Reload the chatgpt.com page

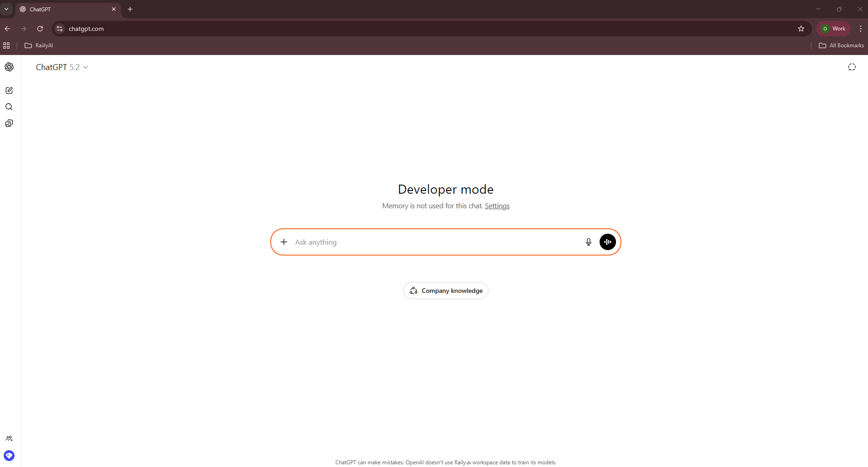pyautogui.click(x=40, y=29)
